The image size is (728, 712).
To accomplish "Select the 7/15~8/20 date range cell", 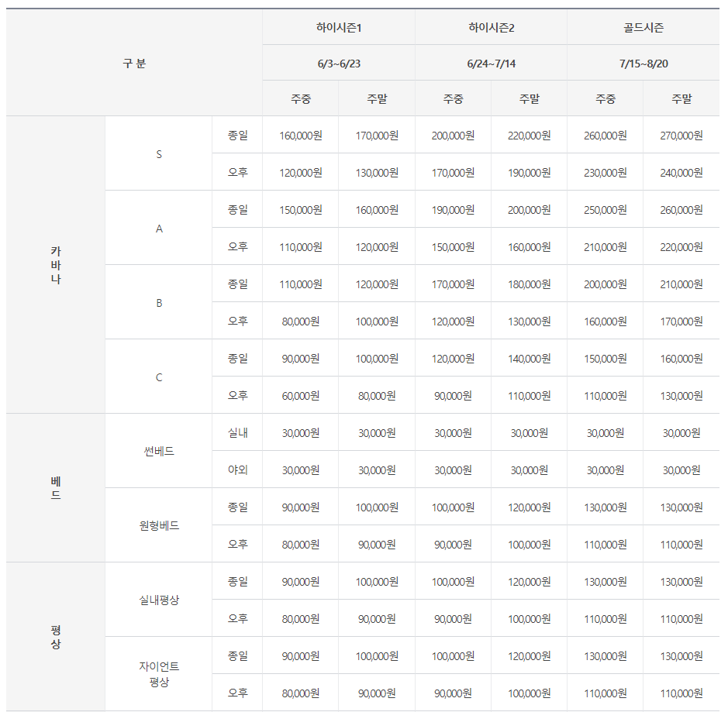I will click(x=643, y=64).
